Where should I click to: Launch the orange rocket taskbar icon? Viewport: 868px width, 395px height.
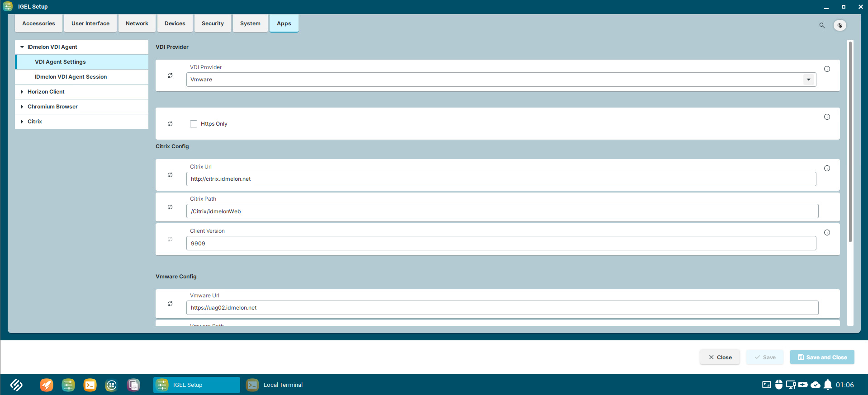coord(47,385)
